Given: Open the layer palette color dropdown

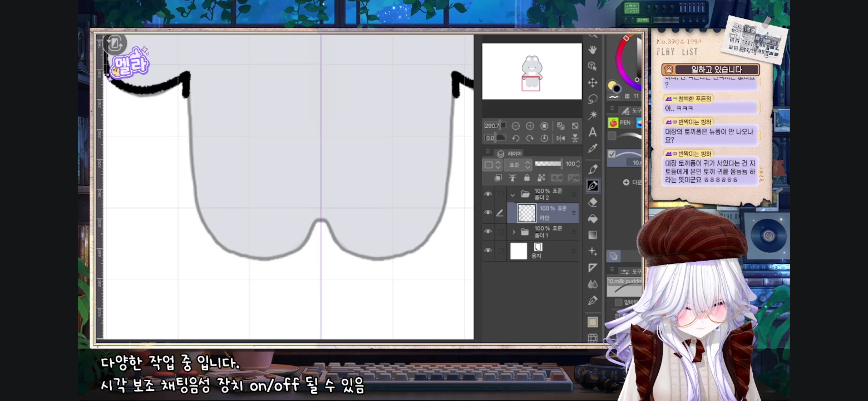Looking at the screenshot, I should [492, 165].
